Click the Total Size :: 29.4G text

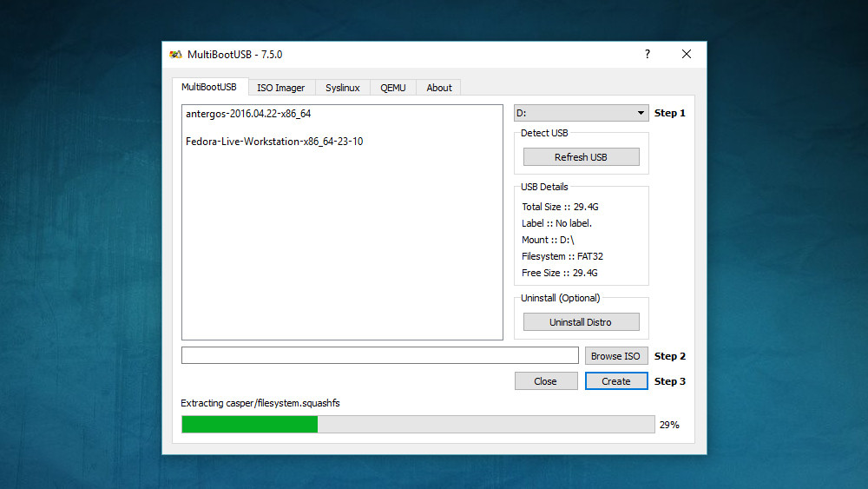tap(560, 207)
